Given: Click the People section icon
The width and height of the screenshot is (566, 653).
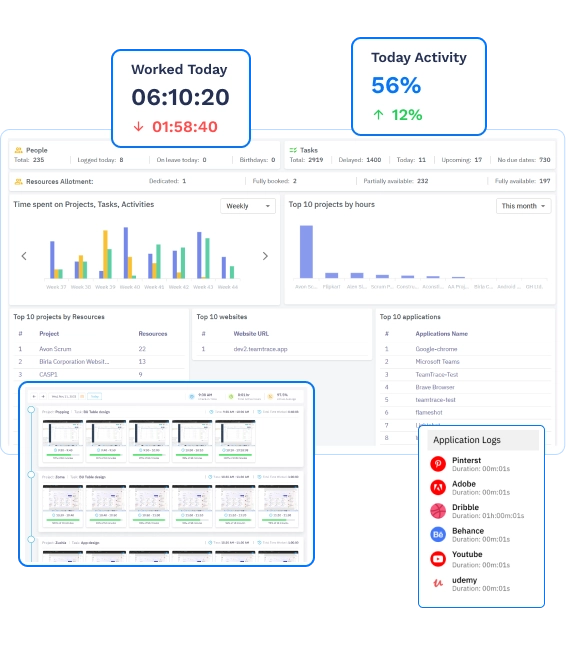Looking at the screenshot, I should 18,150.
